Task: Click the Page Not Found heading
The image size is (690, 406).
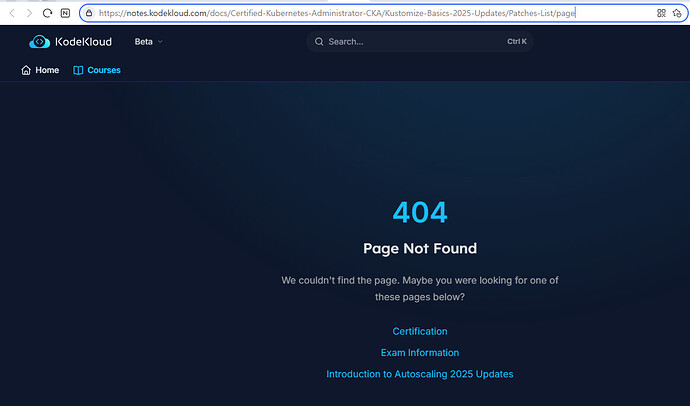Action: tap(420, 249)
